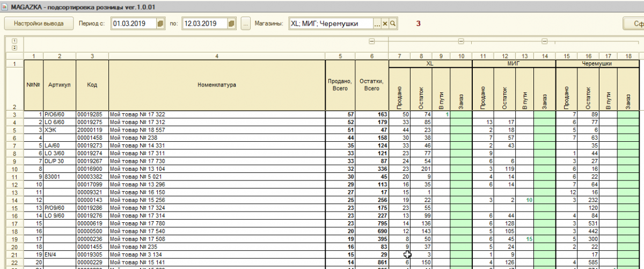
Task: Select total stock cell 336
Action: [x=371, y=168]
